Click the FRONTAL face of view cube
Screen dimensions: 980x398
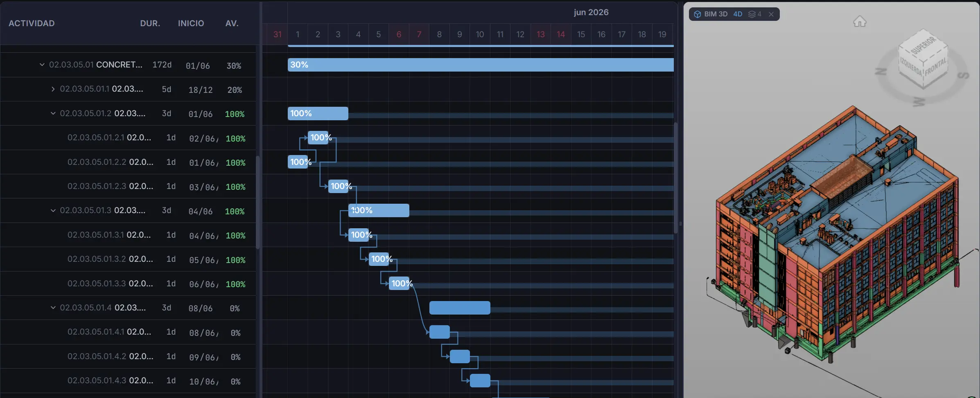[x=936, y=67]
